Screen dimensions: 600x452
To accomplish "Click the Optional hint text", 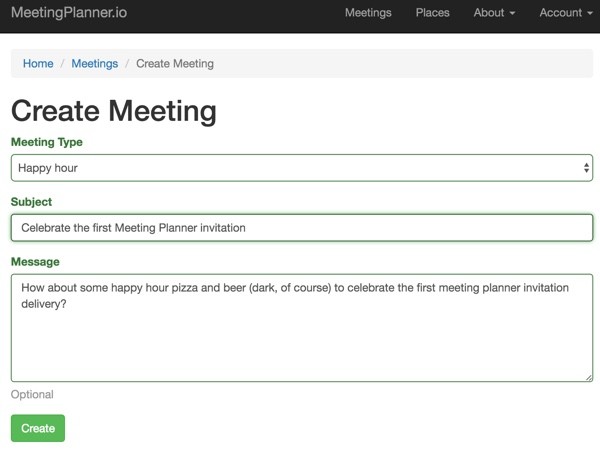I will [32, 394].
